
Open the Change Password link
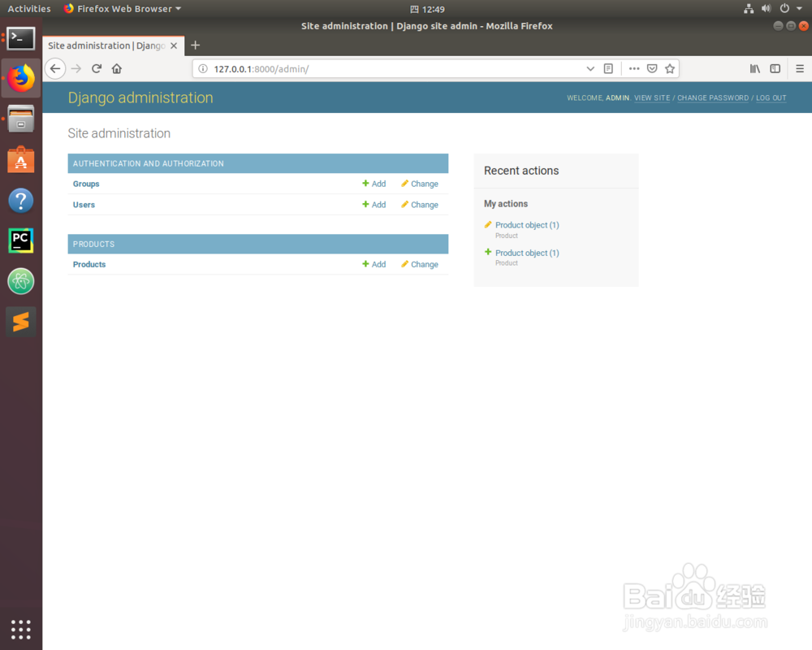tap(713, 98)
